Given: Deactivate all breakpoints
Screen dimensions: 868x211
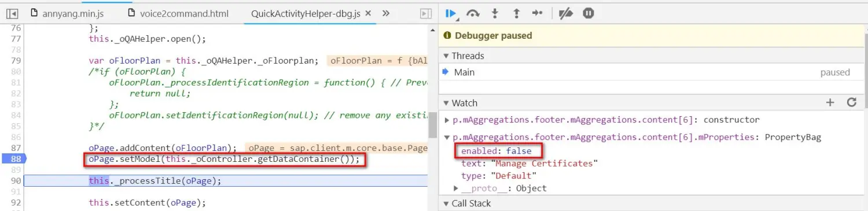Looking at the screenshot, I should (x=566, y=13).
